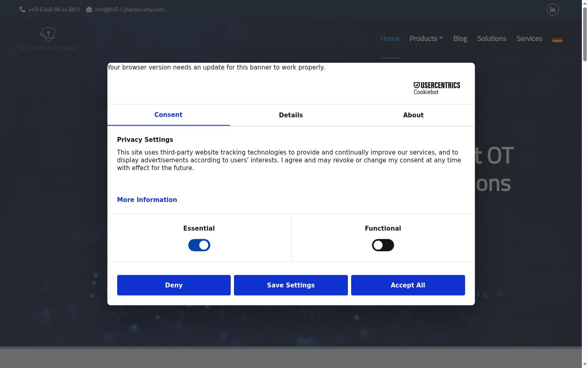Open the Solutions menu item
Viewport: 588px width, 368px height.
492,38
